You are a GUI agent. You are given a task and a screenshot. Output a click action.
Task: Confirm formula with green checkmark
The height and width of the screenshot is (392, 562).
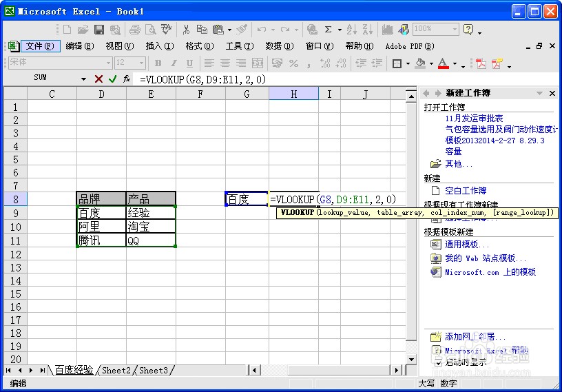pyautogui.click(x=112, y=79)
